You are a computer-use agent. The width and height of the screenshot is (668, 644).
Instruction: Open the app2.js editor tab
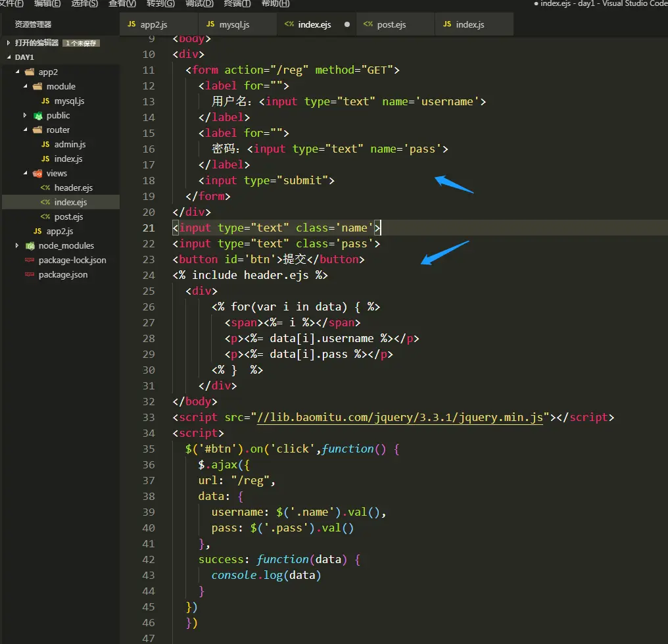(158, 24)
